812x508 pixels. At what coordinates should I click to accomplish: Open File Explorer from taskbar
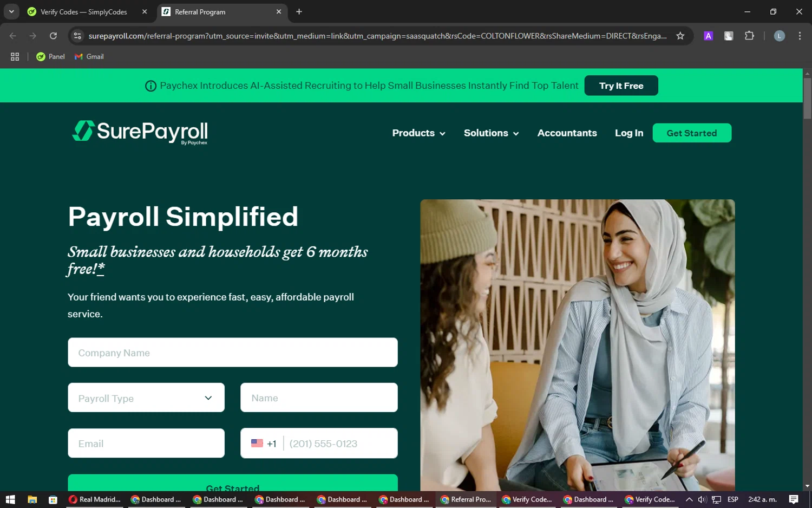32,499
